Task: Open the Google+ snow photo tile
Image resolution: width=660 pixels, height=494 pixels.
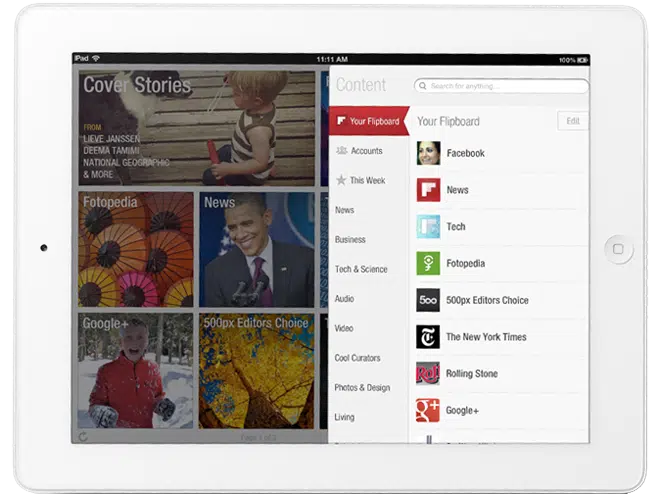Action: (x=136, y=371)
